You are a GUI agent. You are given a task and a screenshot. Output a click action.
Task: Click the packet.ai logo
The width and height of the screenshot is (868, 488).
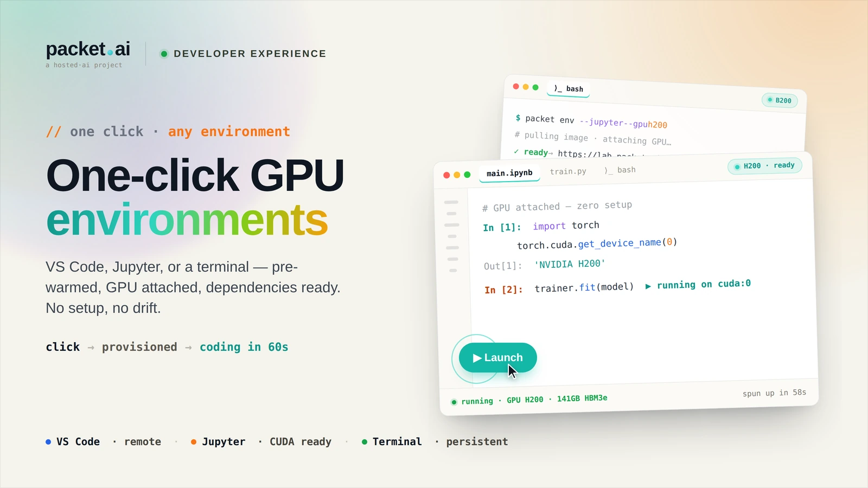(x=88, y=49)
